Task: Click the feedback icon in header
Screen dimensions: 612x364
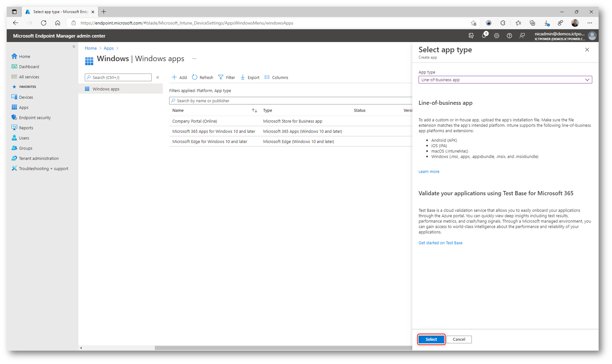Action: click(x=522, y=36)
